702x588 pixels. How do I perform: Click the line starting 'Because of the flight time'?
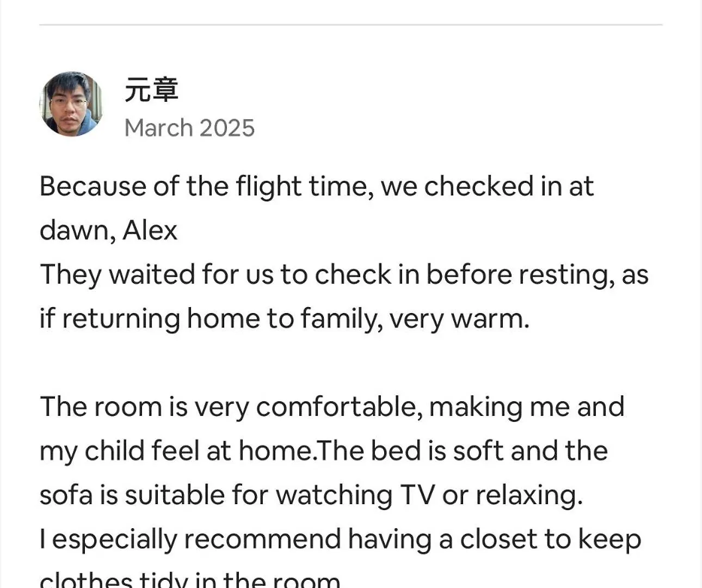pos(316,187)
